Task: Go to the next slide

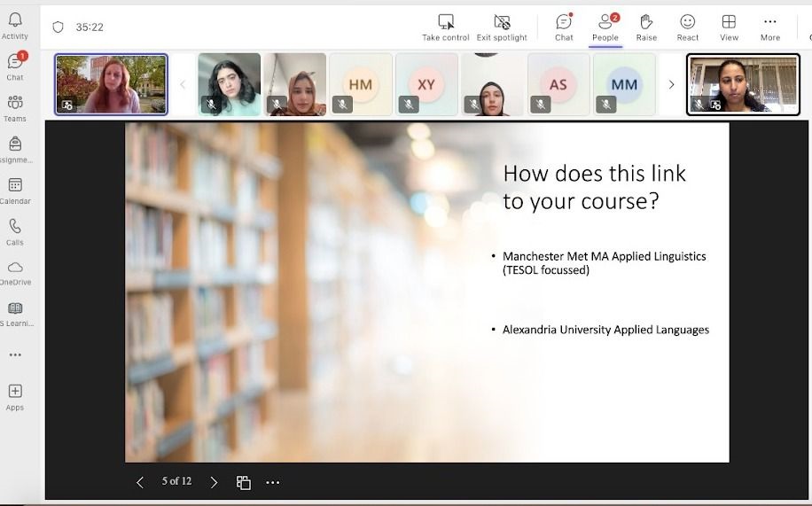Action: 214,482
